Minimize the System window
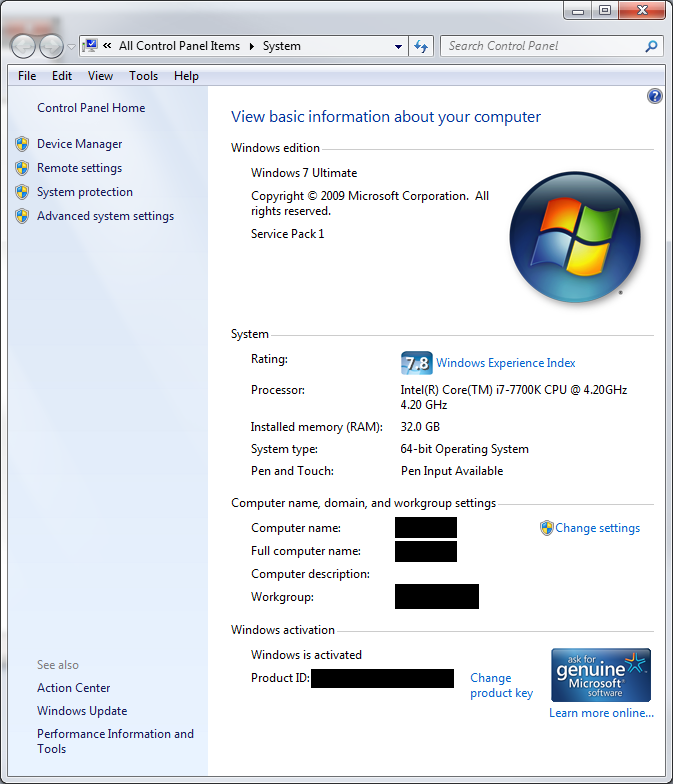The image size is (673, 784). 578,11
